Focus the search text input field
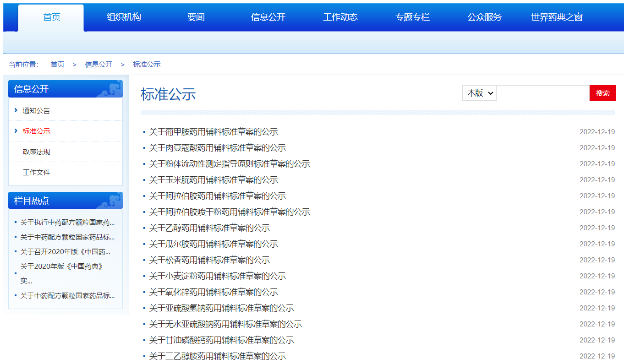The width and height of the screenshot is (624, 364). pos(542,93)
